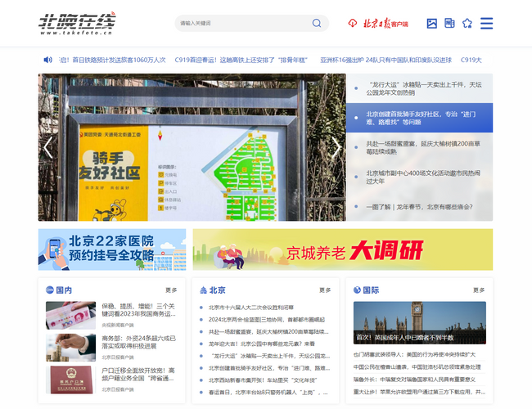Screen dimensions: 532x409
Task: Select carousel item 北京城市副中心400场文化活动
Action: tap(419, 177)
